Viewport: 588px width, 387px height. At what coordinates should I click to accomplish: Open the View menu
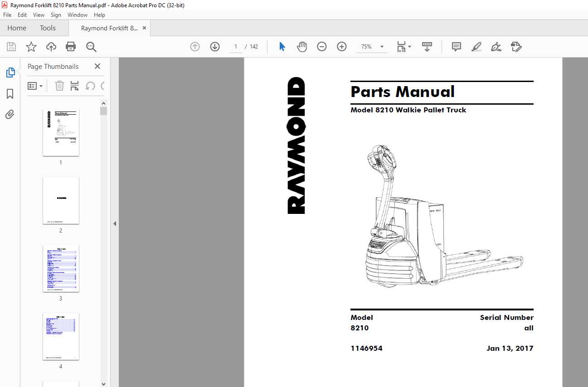pyautogui.click(x=39, y=15)
